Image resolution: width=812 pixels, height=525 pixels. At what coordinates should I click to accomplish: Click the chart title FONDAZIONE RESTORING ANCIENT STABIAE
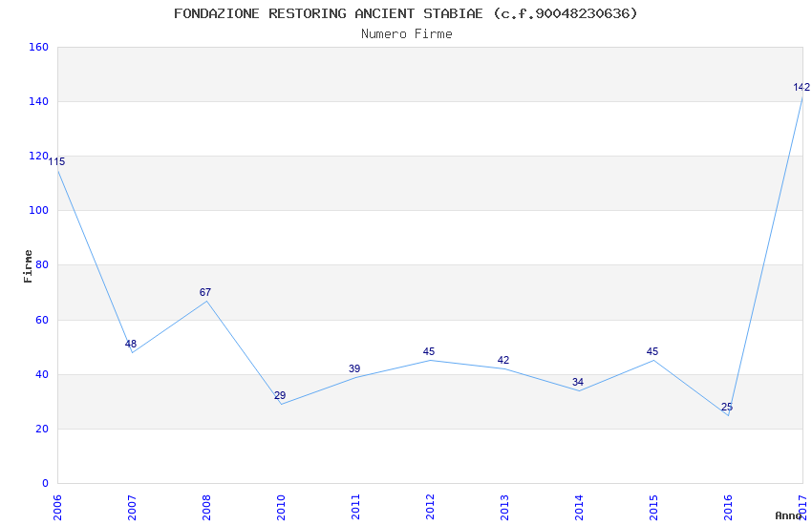[x=405, y=13]
